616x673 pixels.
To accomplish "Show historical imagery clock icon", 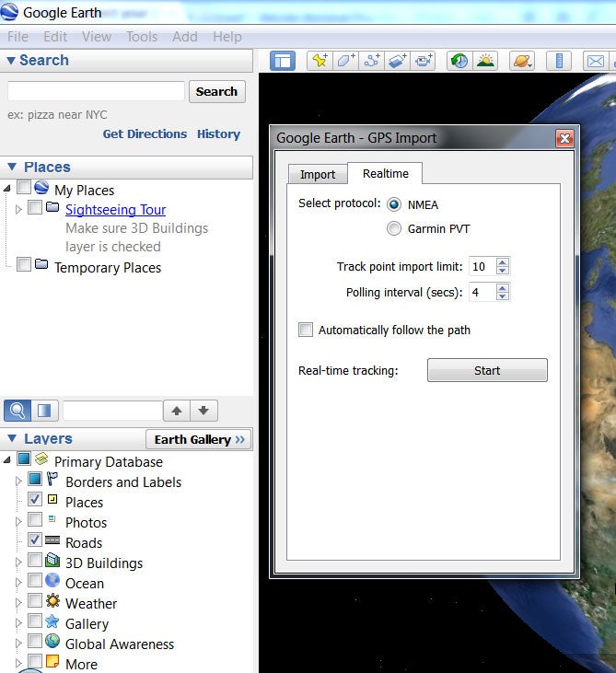I will pos(459,61).
